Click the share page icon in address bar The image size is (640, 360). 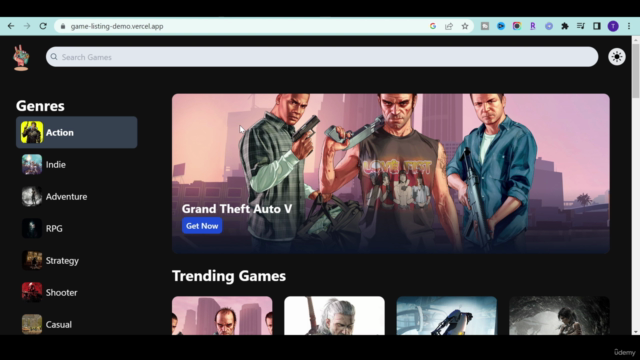449,26
